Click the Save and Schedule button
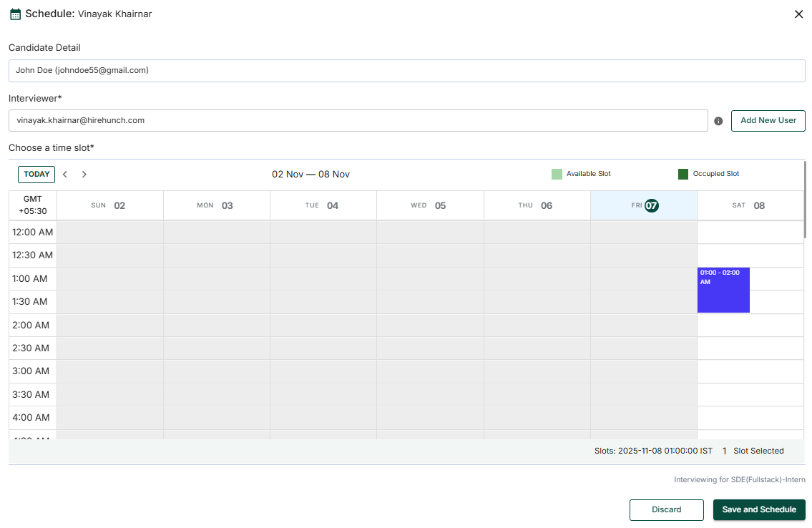 click(758, 510)
